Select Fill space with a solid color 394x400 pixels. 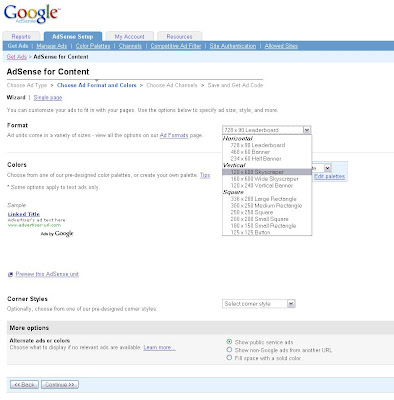[229, 358]
